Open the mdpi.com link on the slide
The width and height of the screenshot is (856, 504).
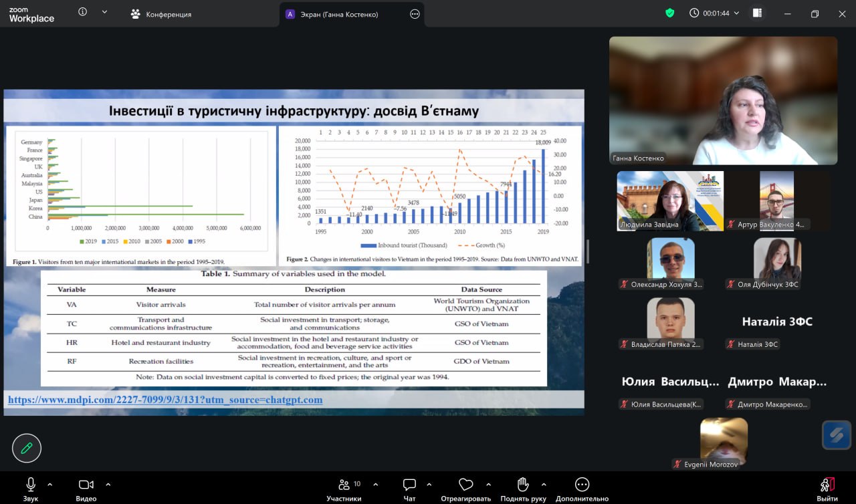(x=165, y=400)
